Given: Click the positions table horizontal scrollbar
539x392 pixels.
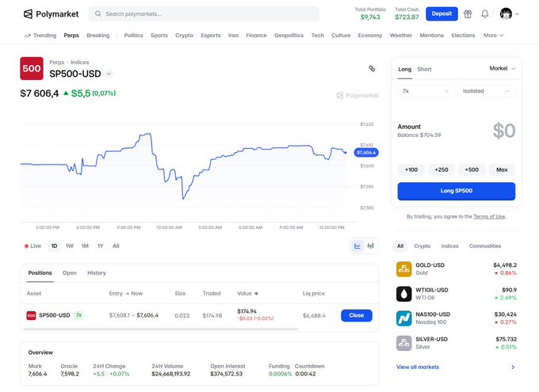Looking at the screenshot, I should click(x=161, y=329).
